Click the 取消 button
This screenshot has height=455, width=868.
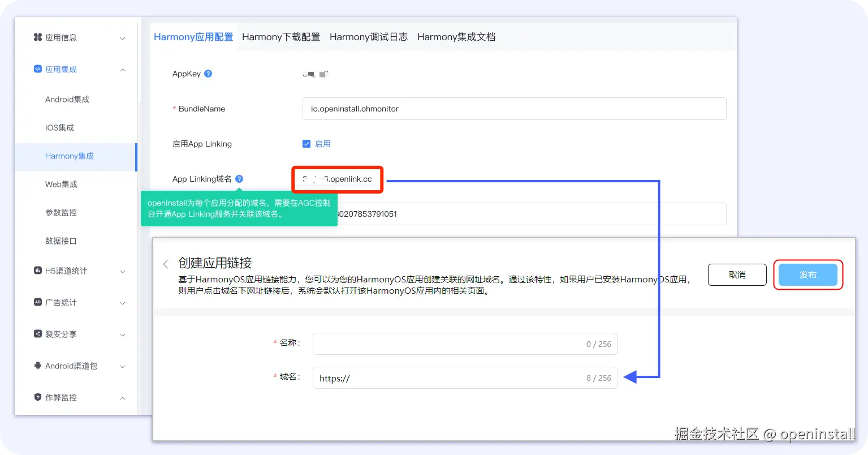pos(737,274)
